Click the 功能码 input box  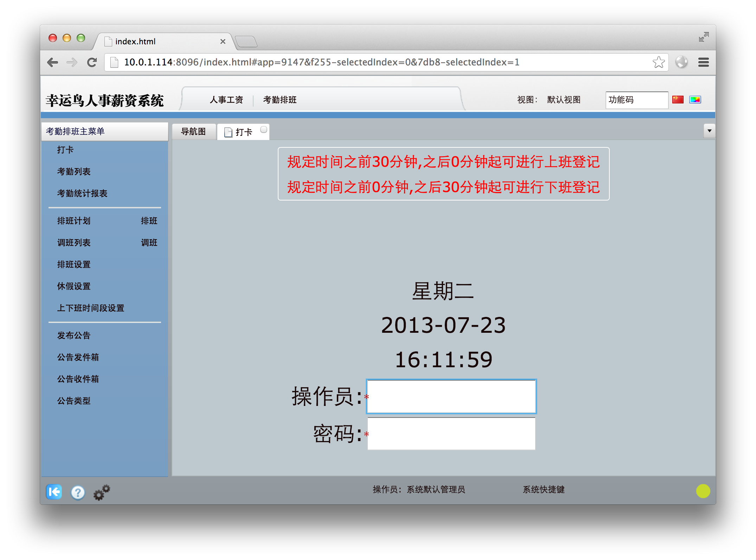pos(636,100)
